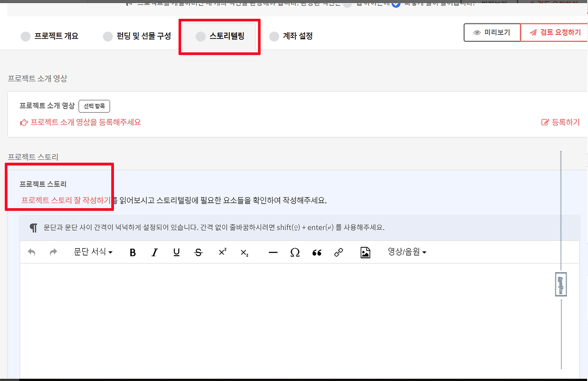Click the 선택 항목 badge
The image size is (588, 381).
94,106
